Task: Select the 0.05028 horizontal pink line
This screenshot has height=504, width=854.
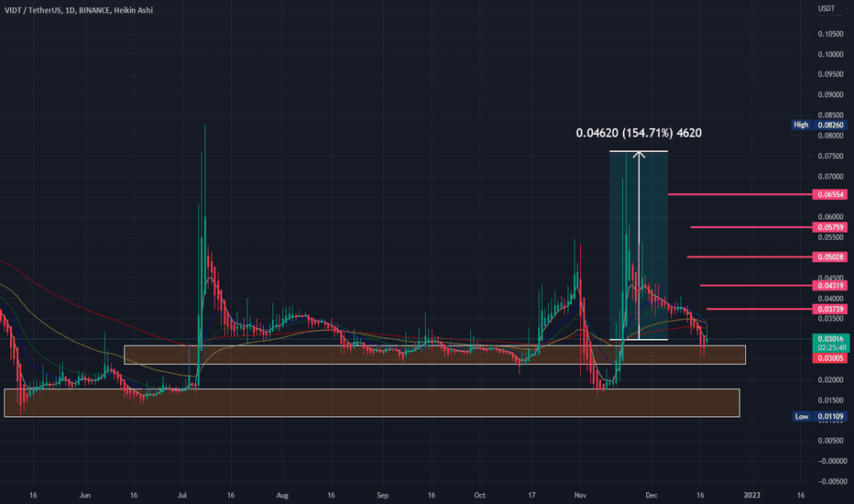Action: click(x=750, y=257)
